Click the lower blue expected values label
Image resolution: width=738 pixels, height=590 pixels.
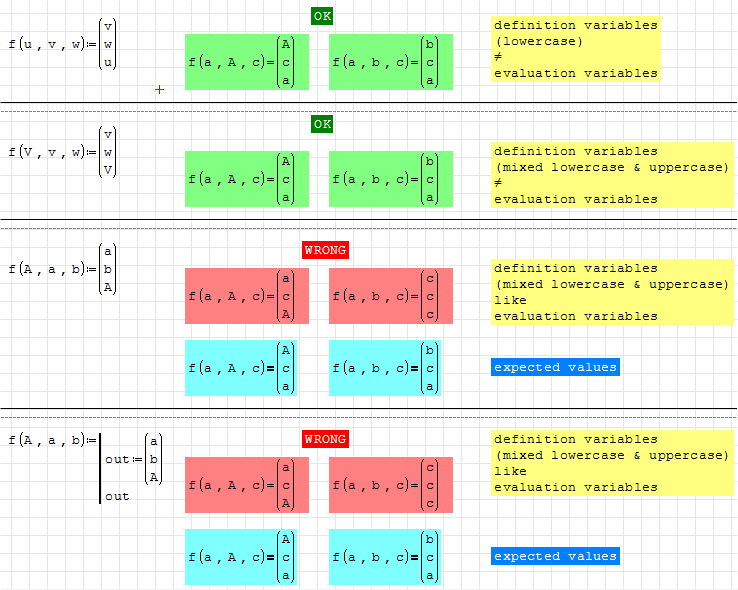pos(555,556)
